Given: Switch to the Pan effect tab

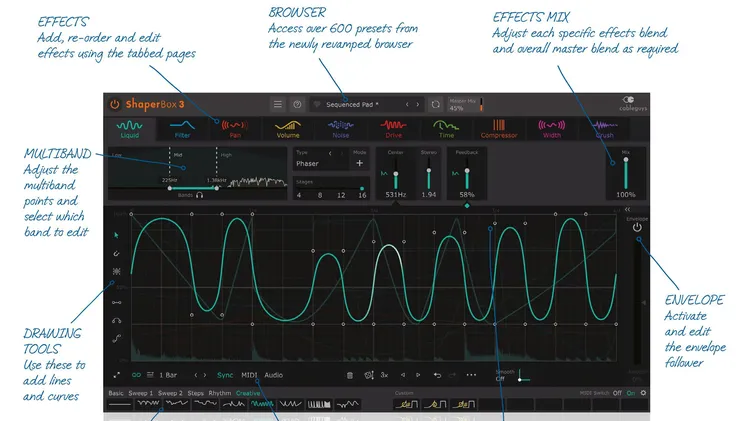Looking at the screenshot, I should 235,129.
